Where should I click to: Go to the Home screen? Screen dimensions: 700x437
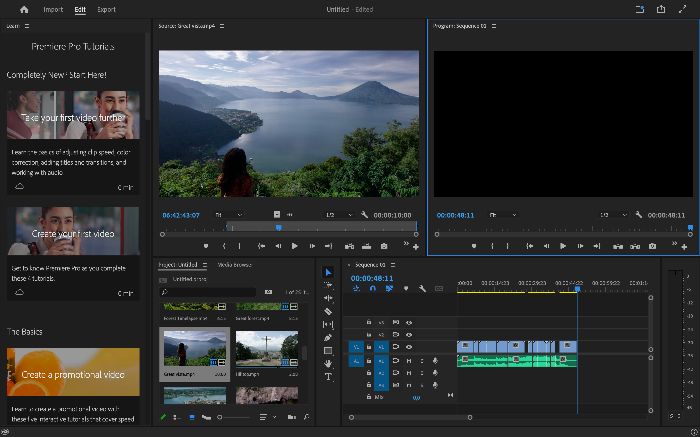click(24, 9)
